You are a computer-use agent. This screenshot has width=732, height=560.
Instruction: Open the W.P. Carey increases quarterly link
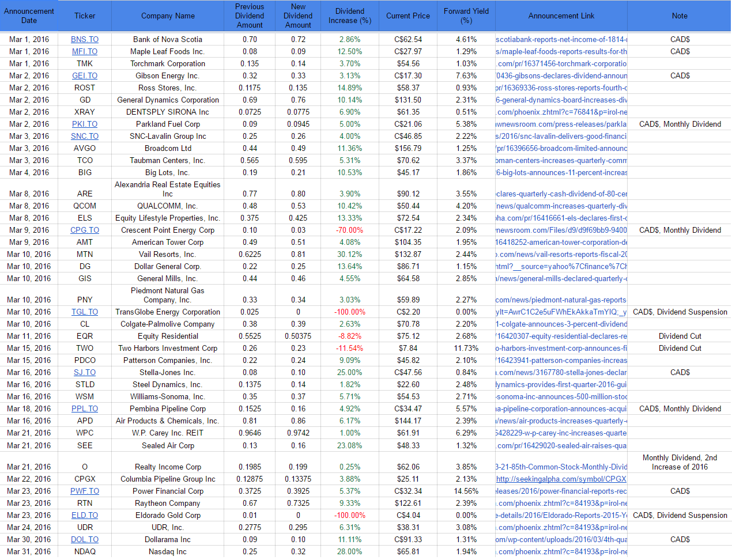coord(561,433)
